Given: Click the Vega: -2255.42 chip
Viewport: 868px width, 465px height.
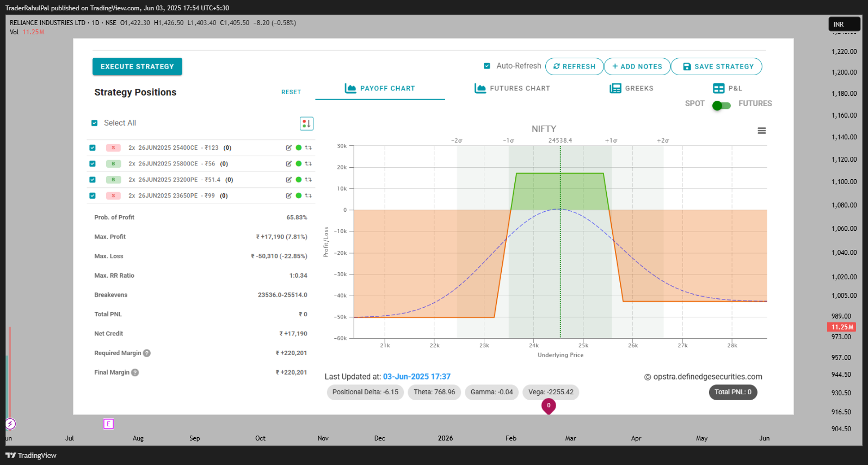Looking at the screenshot, I should tap(551, 392).
